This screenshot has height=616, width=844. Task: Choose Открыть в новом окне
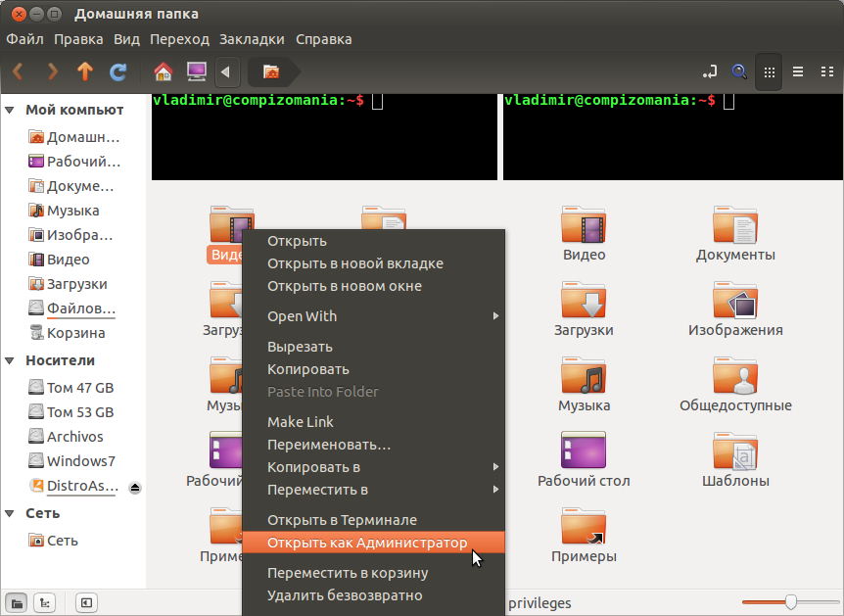point(374,287)
